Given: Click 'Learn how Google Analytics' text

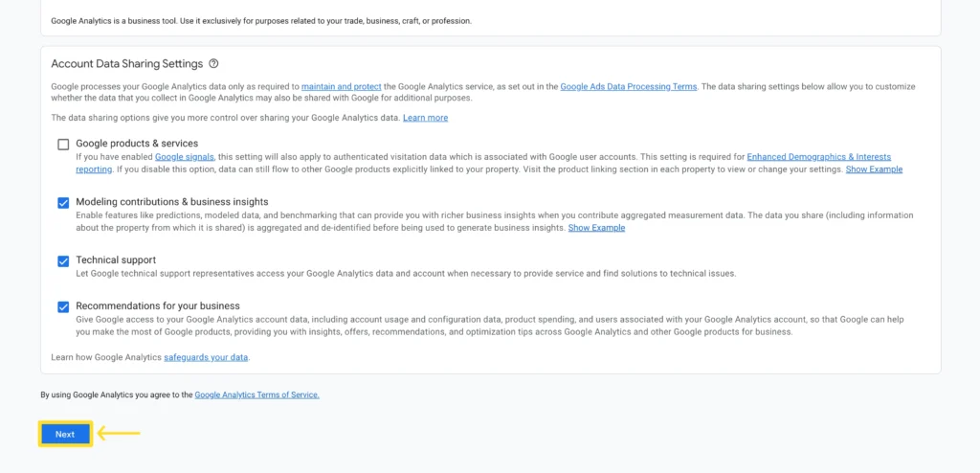Looking at the screenshot, I should tap(106, 358).
